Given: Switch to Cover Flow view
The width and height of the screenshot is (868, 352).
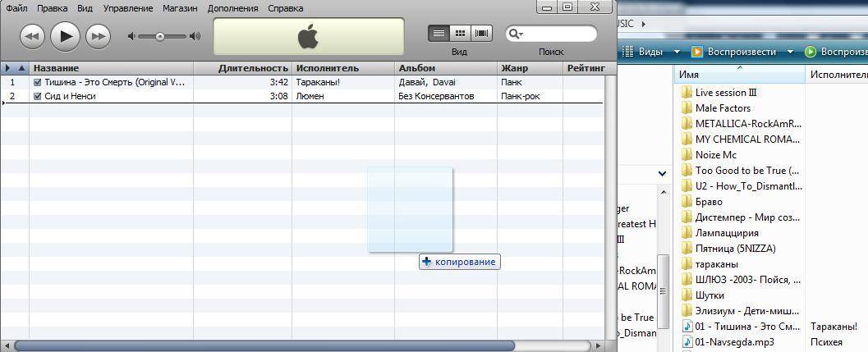Looking at the screenshot, I should (x=481, y=34).
